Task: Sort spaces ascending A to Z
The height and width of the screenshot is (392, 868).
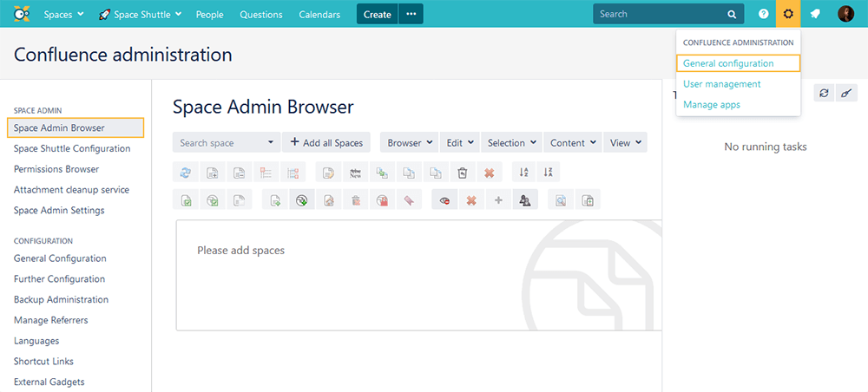Action: [x=523, y=172]
